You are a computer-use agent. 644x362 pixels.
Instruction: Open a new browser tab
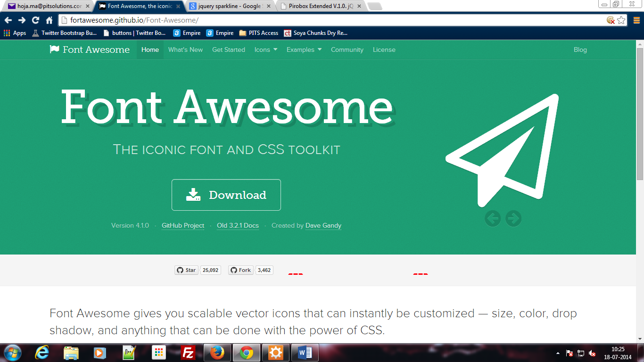[x=374, y=7]
